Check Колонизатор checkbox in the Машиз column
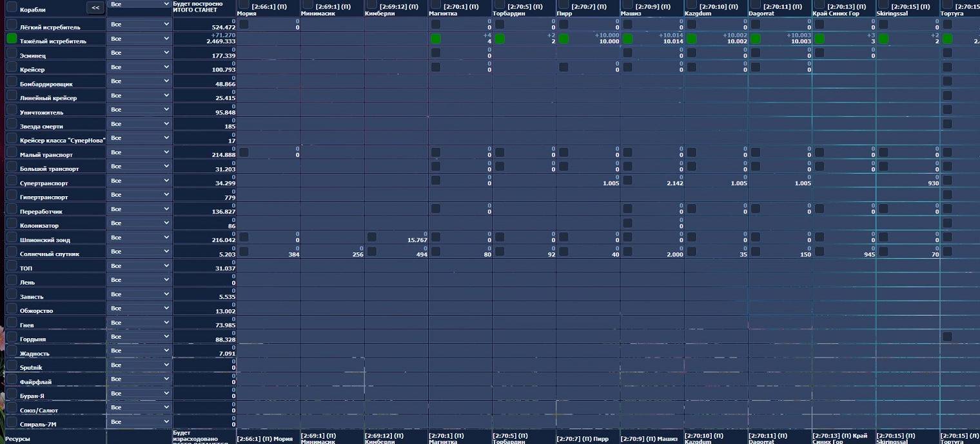This screenshot has width=980, height=444. 628,223
